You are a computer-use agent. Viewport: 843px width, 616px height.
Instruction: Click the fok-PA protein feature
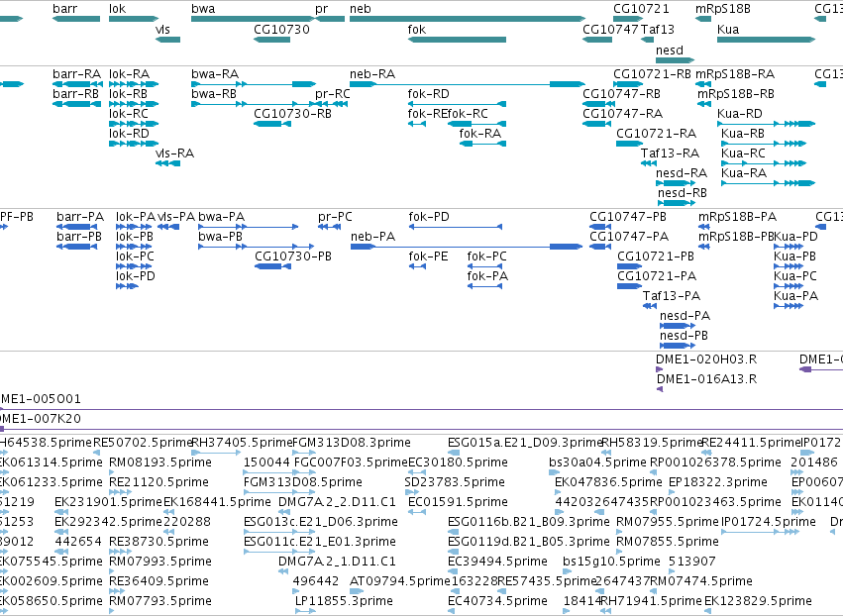(x=485, y=286)
